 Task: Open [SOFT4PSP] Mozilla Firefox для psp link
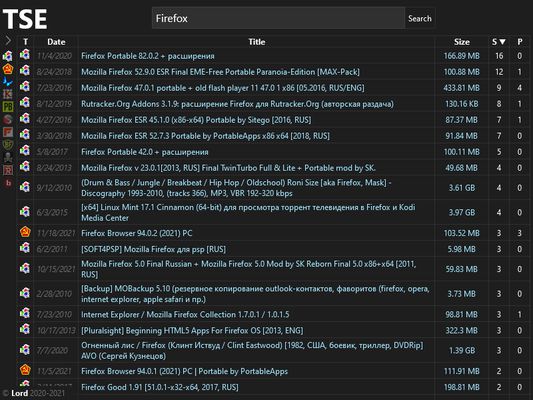pos(153,249)
